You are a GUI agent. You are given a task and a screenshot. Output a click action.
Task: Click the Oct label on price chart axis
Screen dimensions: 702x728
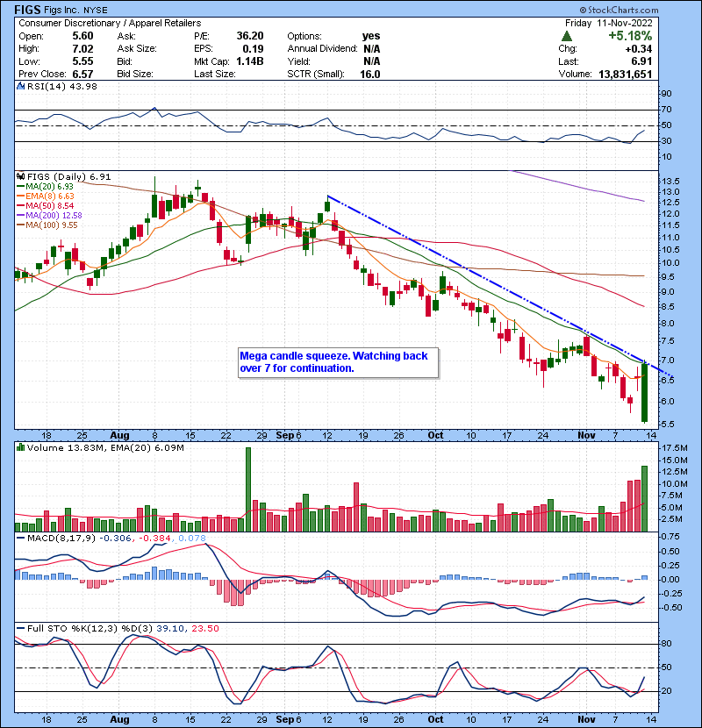pyautogui.click(x=435, y=436)
